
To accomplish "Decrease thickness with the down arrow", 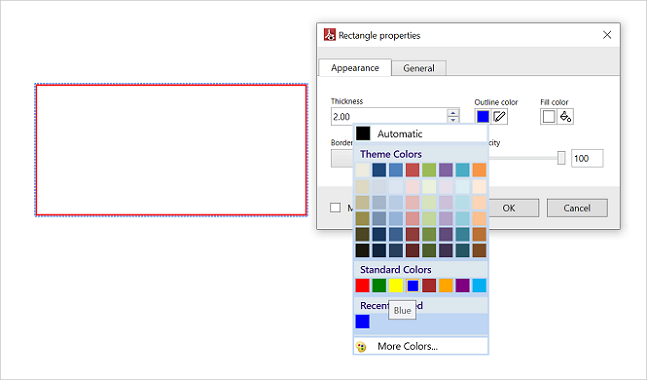I will 453,120.
